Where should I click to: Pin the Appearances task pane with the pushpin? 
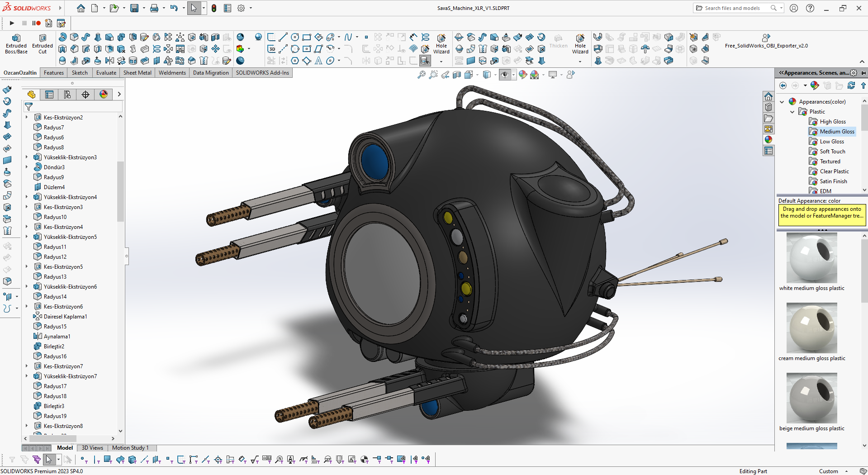click(x=863, y=73)
